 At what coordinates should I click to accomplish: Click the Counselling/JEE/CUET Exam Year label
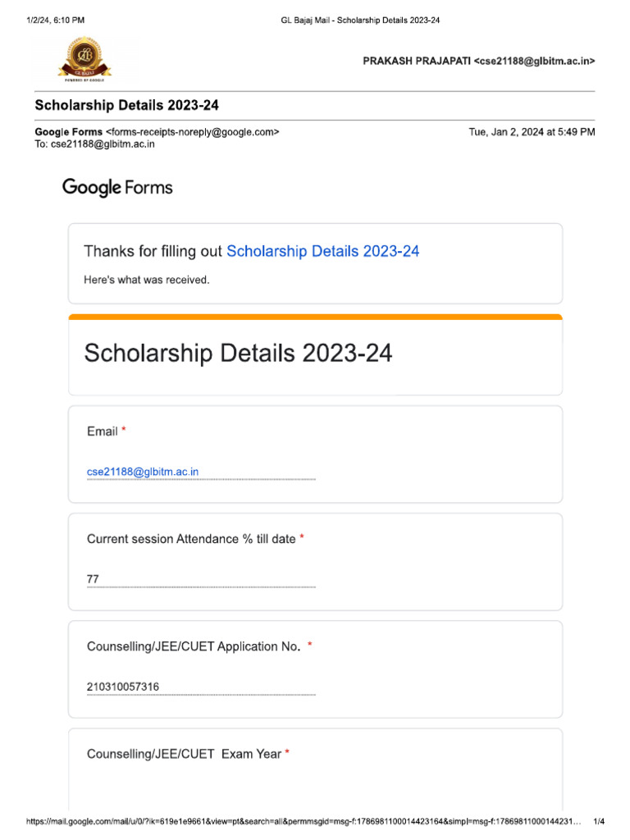click(184, 754)
